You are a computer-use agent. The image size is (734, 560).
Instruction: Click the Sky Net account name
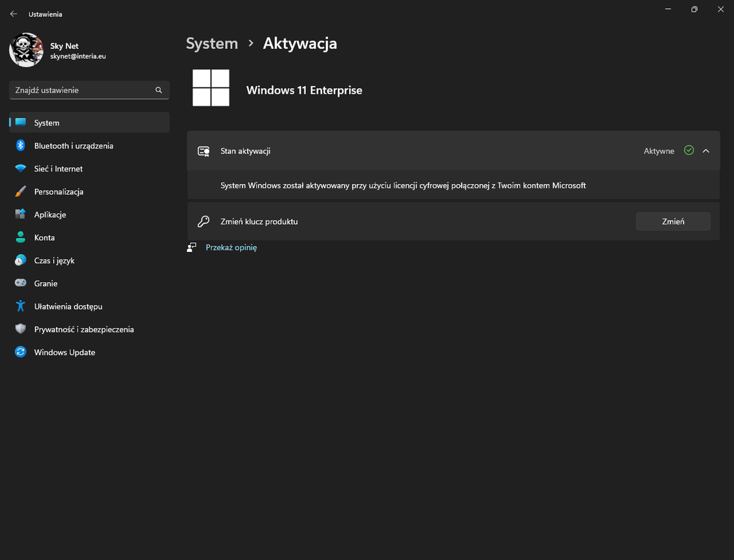coord(64,46)
